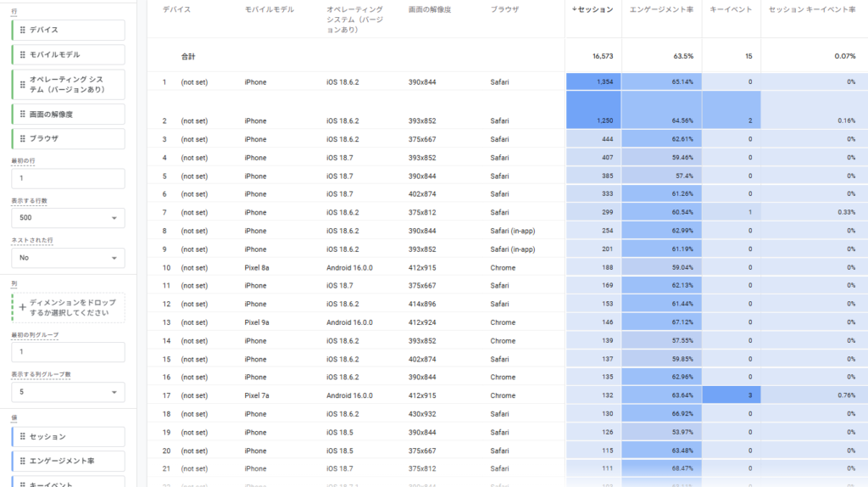The image size is (868, 487).
Task: Click sort arrow in セッション column header
Action: click(x=576, y=8)
